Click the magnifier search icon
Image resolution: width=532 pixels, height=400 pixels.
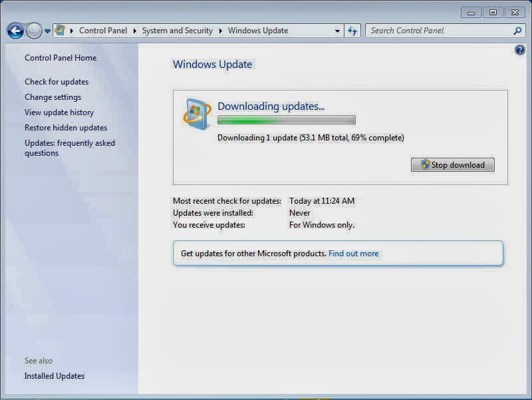517,31
